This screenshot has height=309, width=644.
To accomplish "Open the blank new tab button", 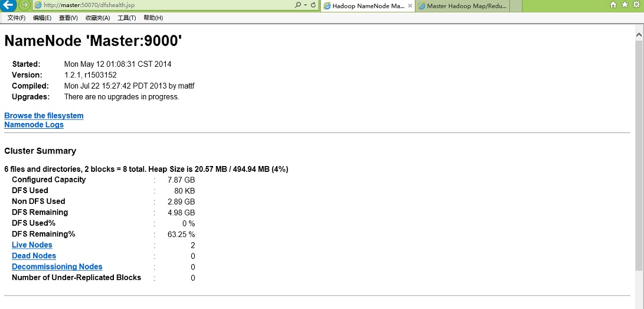I will 515,6.
